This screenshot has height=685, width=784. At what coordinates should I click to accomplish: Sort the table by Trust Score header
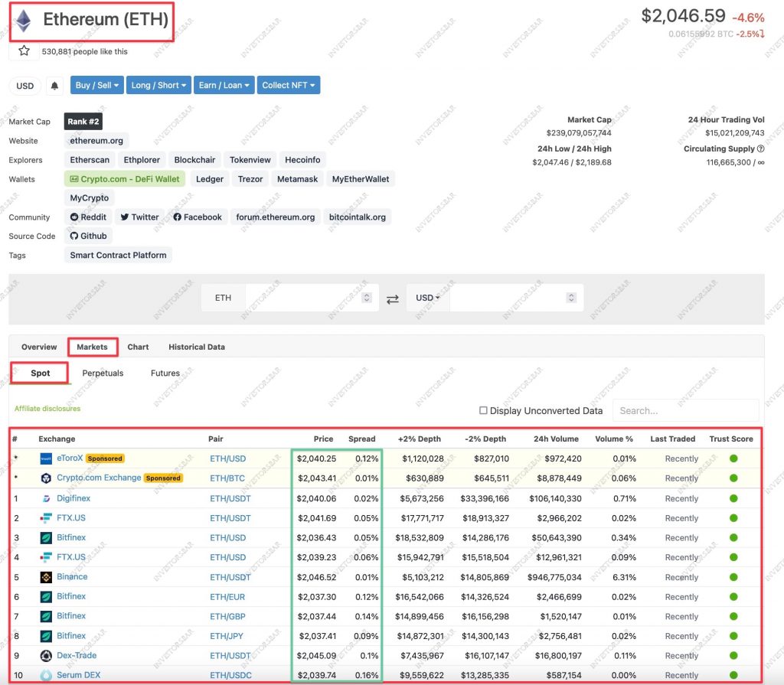coord(731,439)
